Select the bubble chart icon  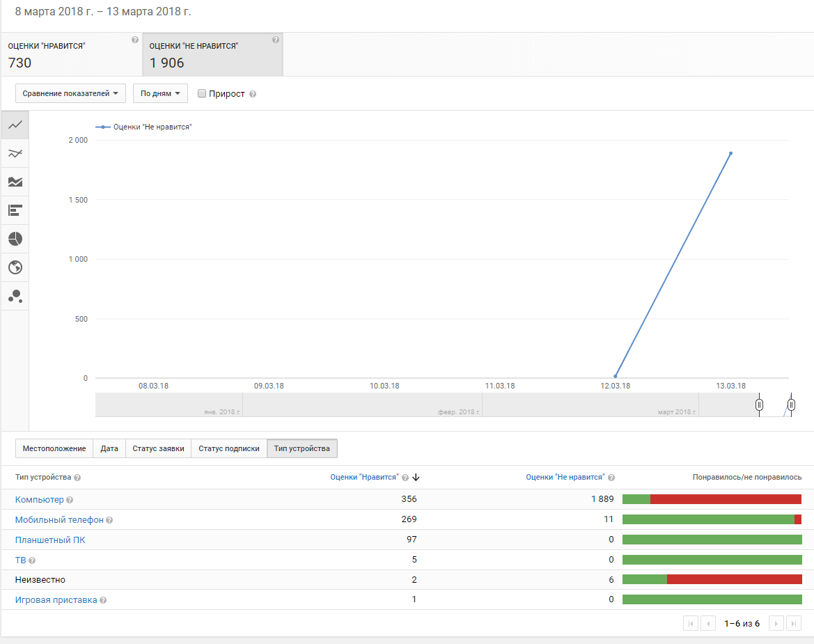point(15,296)
